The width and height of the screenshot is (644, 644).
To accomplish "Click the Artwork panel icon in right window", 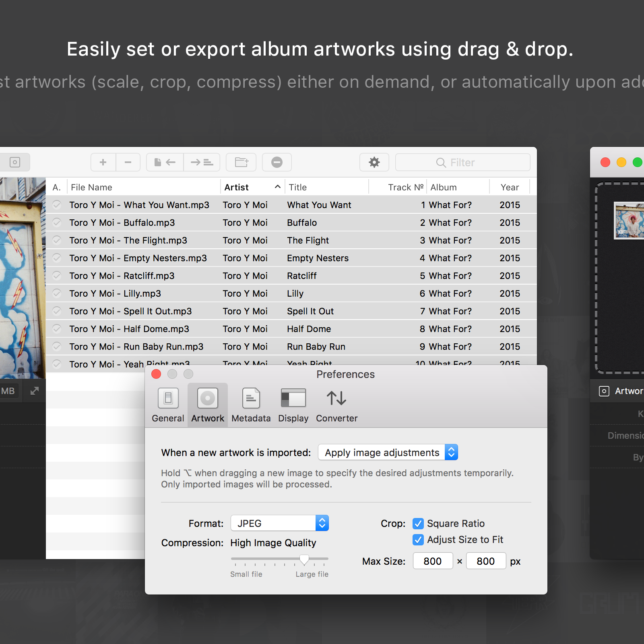I will [604, 391].
